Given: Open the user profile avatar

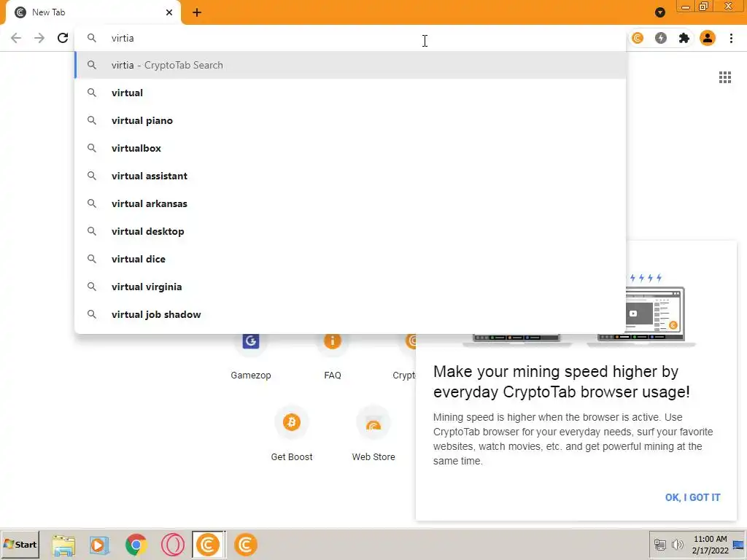Looking at the screenshot, I should click(x=708, y=38).
